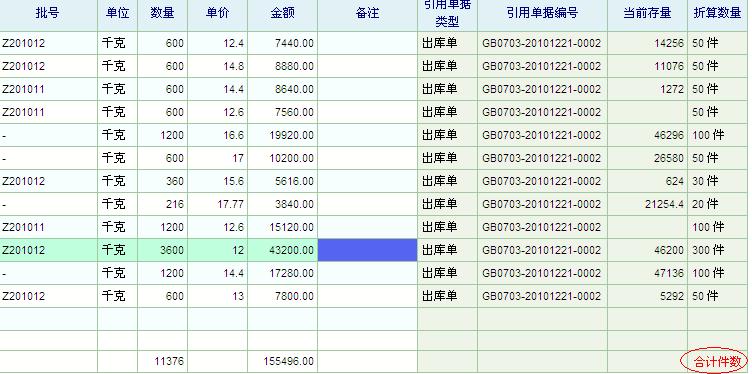This screenshot has width=752, height=374.
Task: Click the stock cell showing 21254.4
Action: (647, 204)
